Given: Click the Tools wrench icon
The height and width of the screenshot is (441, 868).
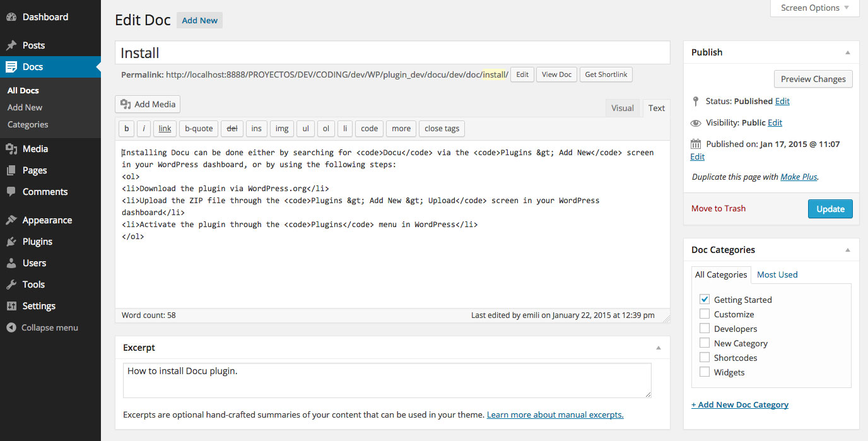Looking at the screenshot, I should pos(11,285).
